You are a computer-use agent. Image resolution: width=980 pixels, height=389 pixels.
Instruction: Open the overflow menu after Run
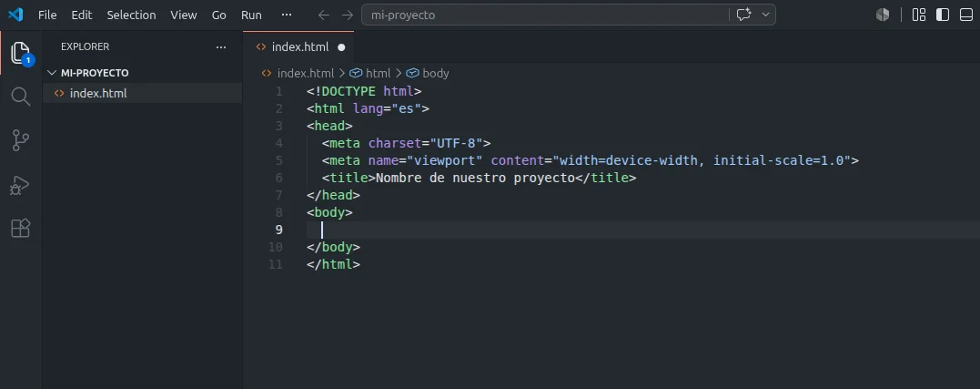(287, 15)
